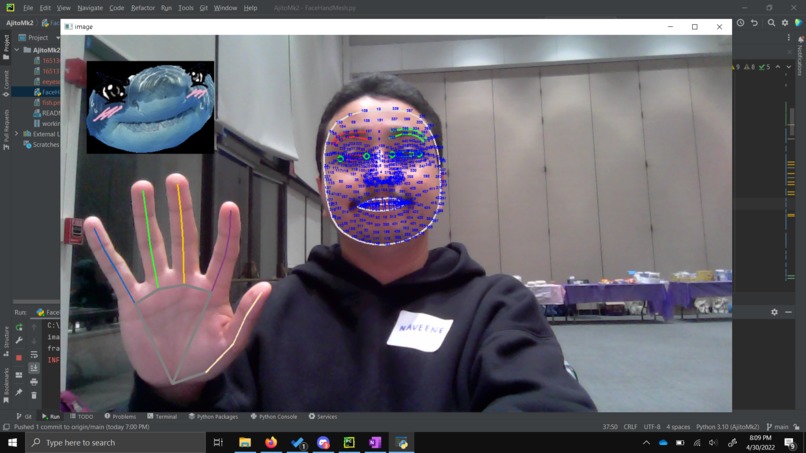806x453 pixels.
Task: Open editor tabs kebab menu
Action: point(789,38)
